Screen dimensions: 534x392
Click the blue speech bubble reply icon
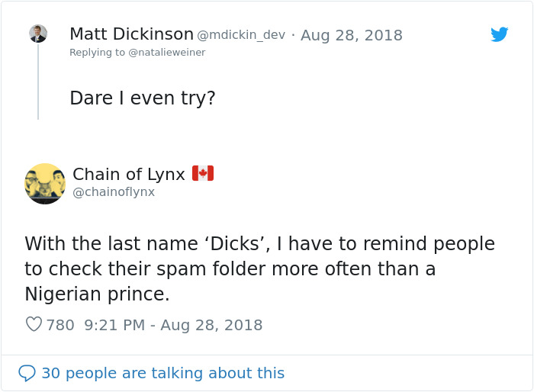[27, 373]
